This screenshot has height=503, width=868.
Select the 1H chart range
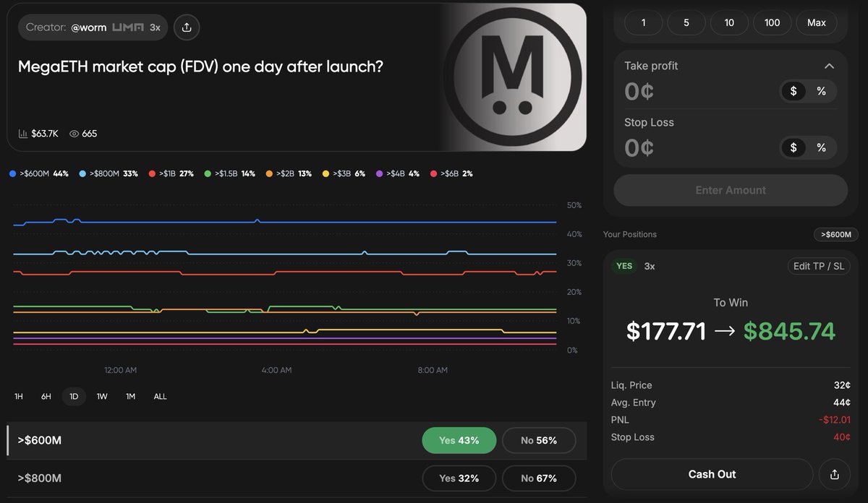[19, 397]
